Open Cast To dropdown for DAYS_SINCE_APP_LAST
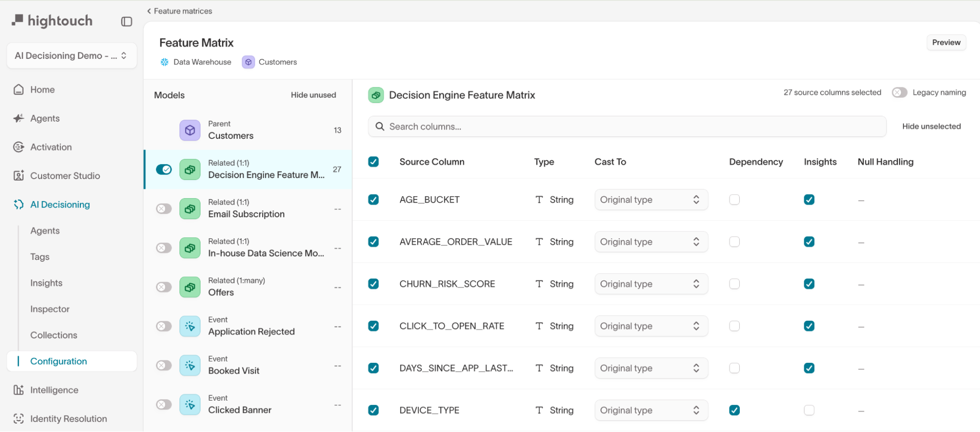The image size is (980, 432). pyautogui.click(x=651, y=368)
